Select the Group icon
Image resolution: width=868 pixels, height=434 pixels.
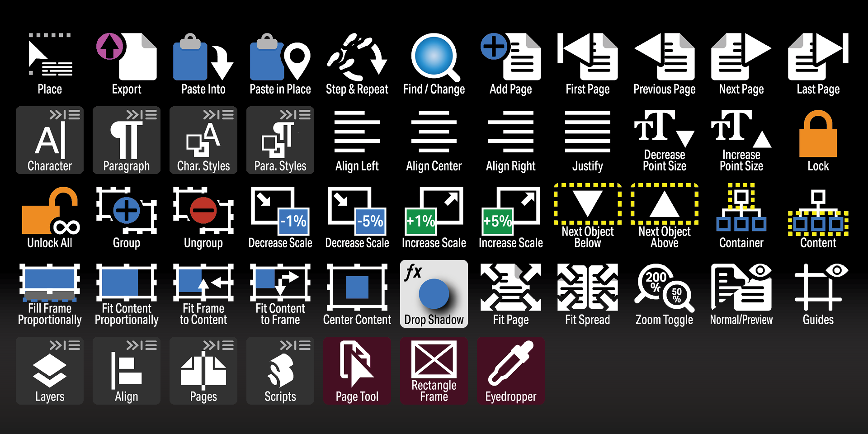click(127, 211)
